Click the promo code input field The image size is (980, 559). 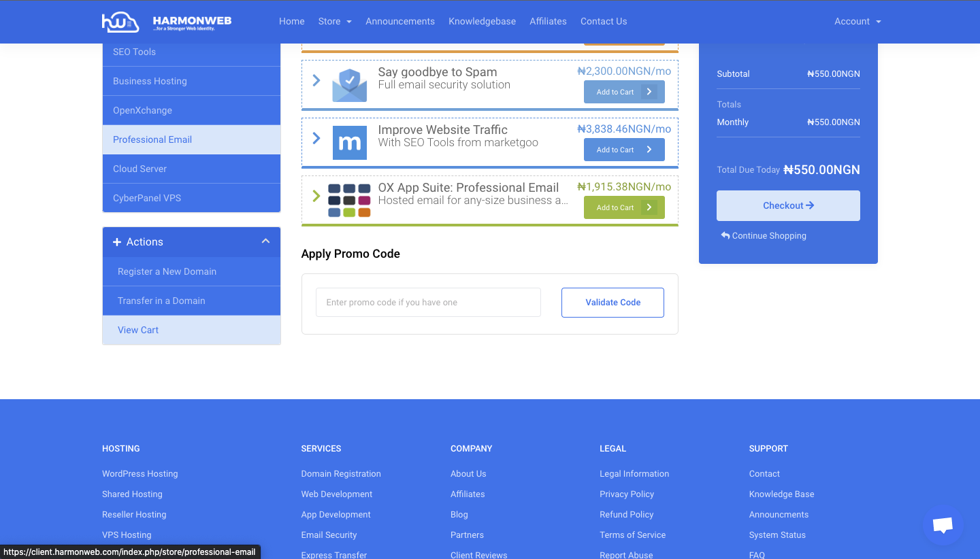pos(427,302)
